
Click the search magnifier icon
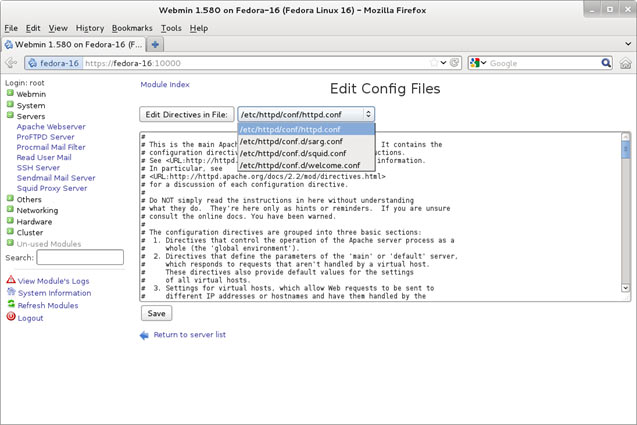[606, 63]
